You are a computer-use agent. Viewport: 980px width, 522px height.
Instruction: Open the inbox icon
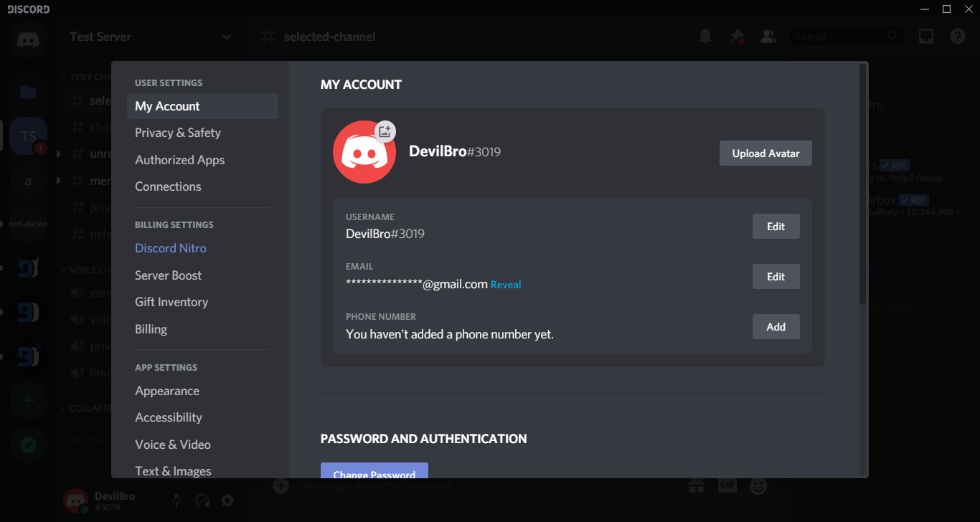click(926, 37)
